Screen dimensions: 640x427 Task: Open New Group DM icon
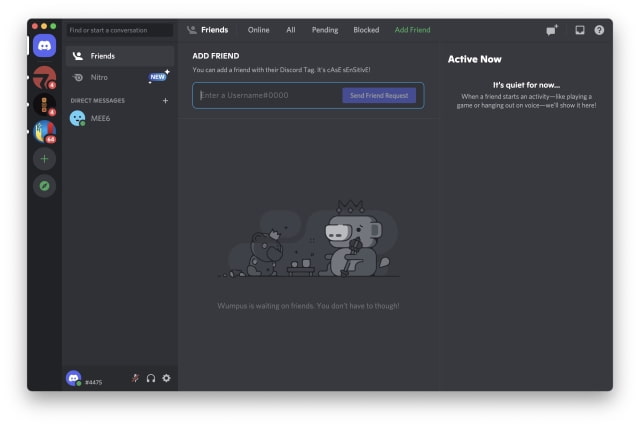552,30
